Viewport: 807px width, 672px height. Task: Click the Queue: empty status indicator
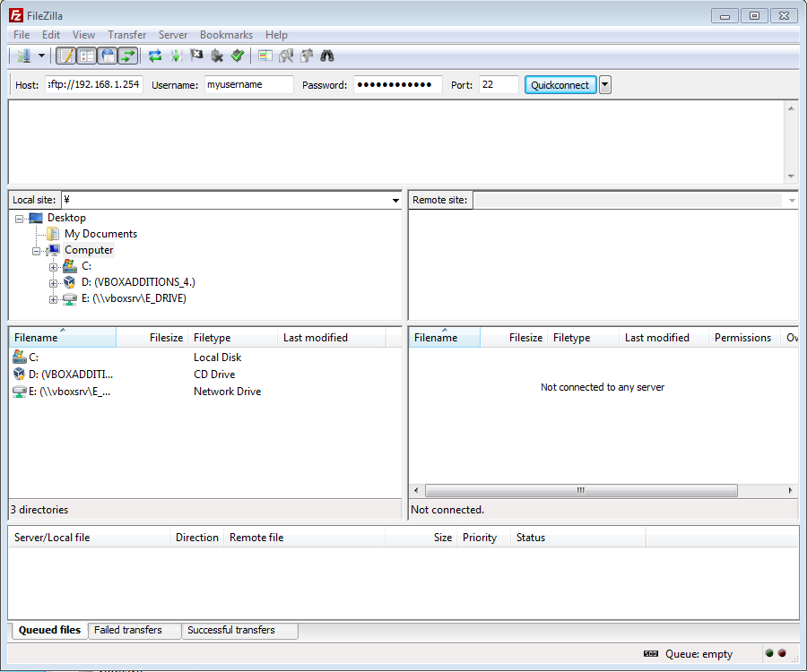click(x=699, y=654)
